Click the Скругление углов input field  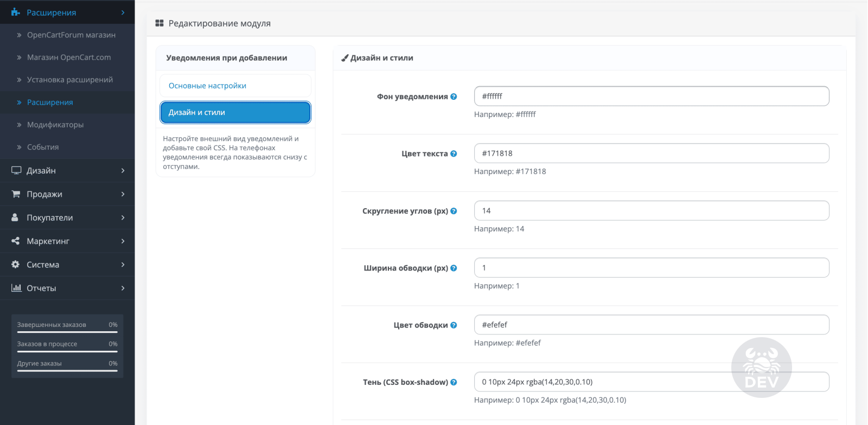652,210
